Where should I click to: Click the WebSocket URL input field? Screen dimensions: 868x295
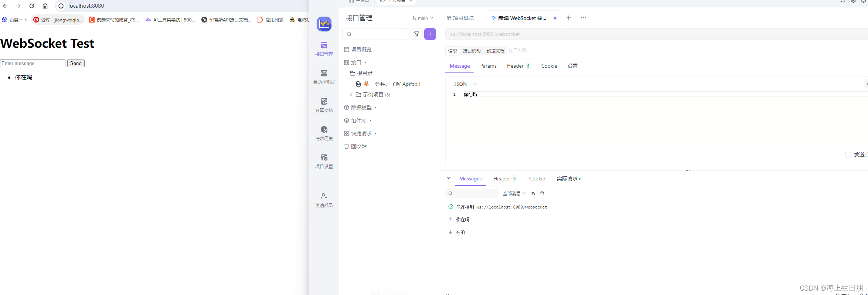click(656, 34)
